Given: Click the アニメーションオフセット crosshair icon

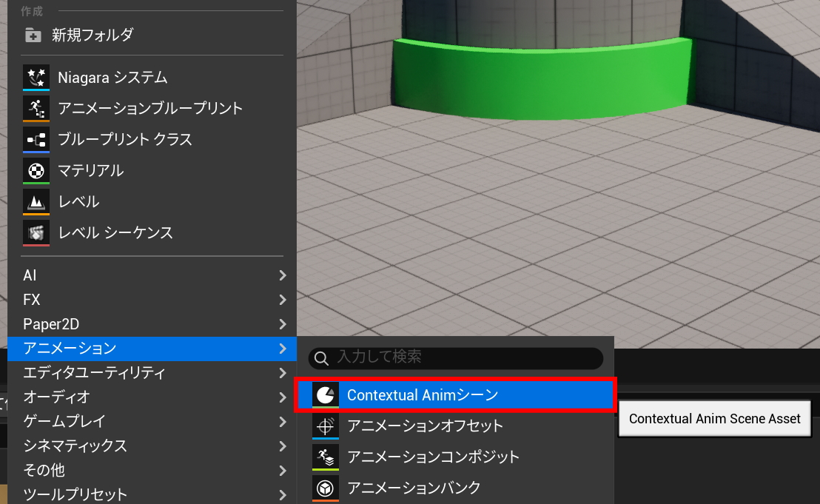Looking at the screenshot, I should (325, 426).
